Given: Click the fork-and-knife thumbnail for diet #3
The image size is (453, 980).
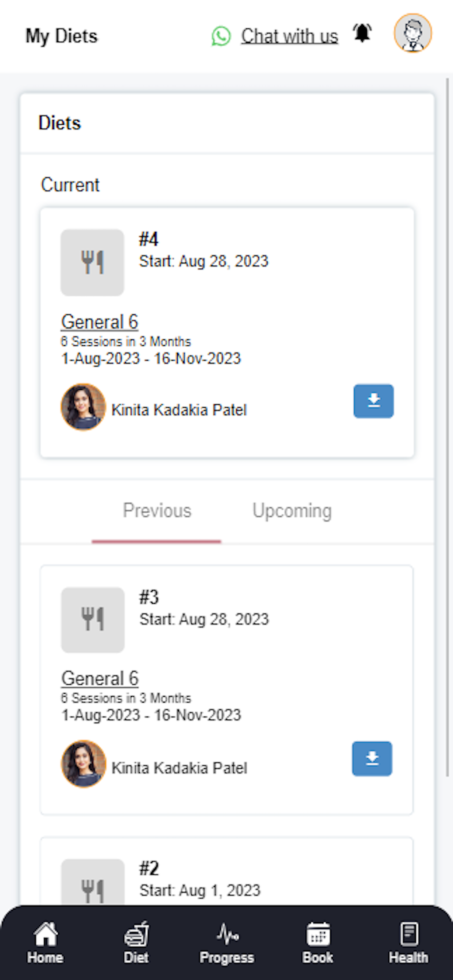Looking at the screenshot, I should point(93,620).
